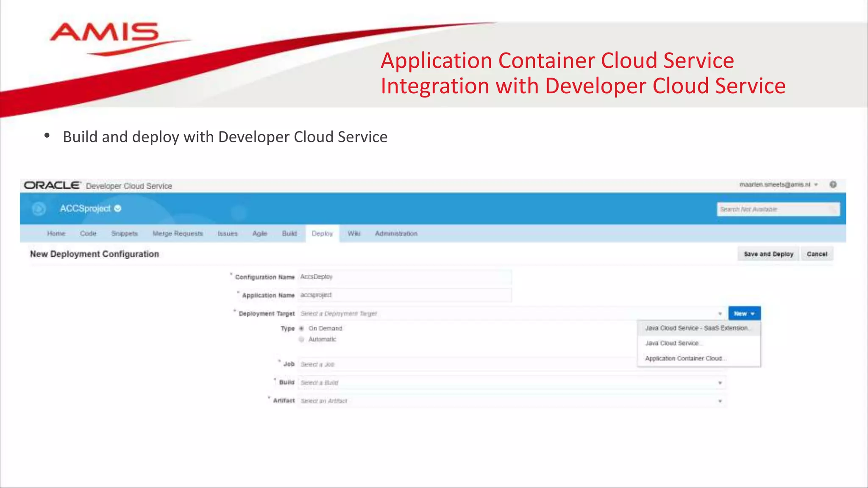The width and height of the screenshot is (868, 488).
Task: Choose Java Cloud Service menu entry
Action: click(699, 343)
